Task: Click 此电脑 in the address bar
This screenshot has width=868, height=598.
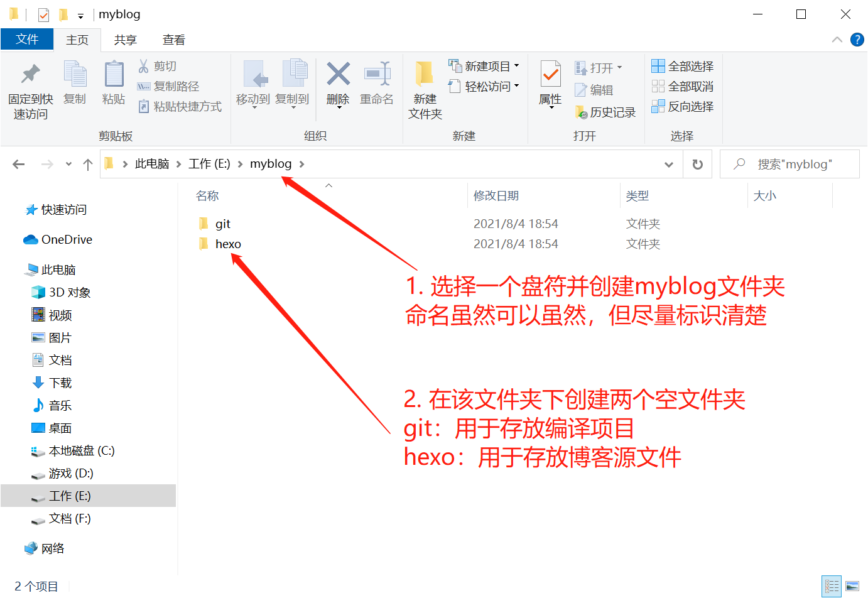Action: 152,164
